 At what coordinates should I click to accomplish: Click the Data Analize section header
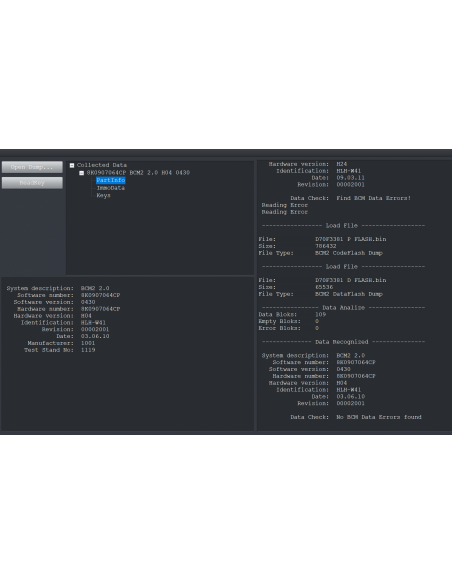(x=343, y=308)
